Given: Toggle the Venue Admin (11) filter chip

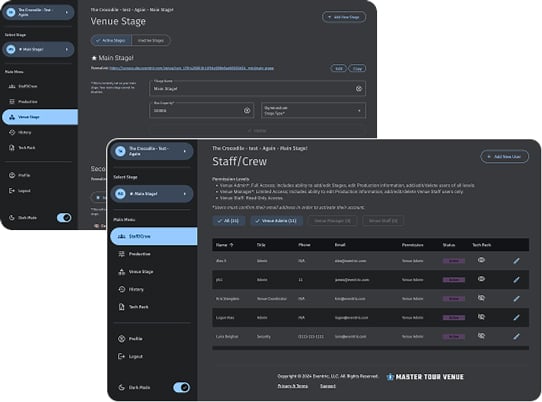Looking at the screenshot, I should point(277,221).
